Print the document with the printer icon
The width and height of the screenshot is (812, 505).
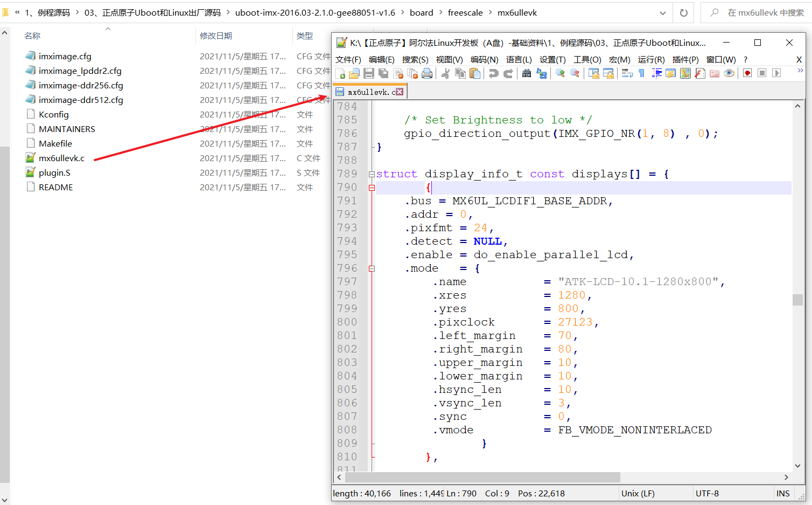427,73
